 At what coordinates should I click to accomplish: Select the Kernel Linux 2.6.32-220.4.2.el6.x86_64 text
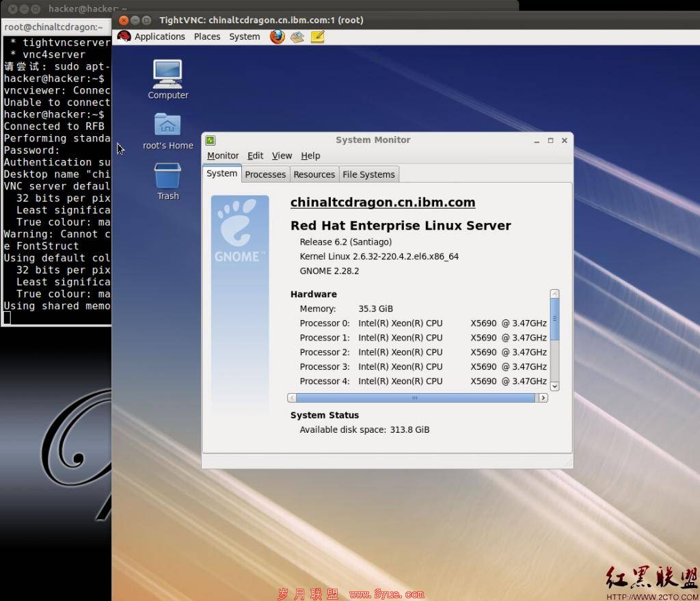click(x=379, y=257)
